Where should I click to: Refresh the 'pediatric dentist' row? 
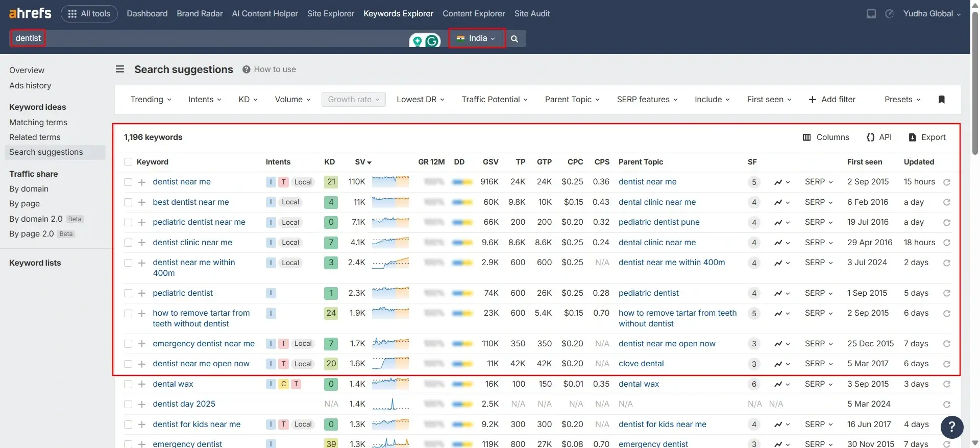[x=947, y=293]
